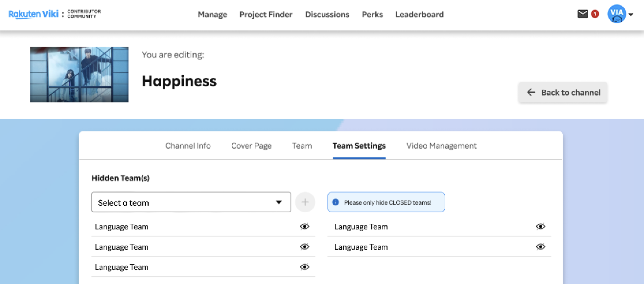The image size is (644, 284).
Task: Open the Perks page
Action: click(372, 14)
